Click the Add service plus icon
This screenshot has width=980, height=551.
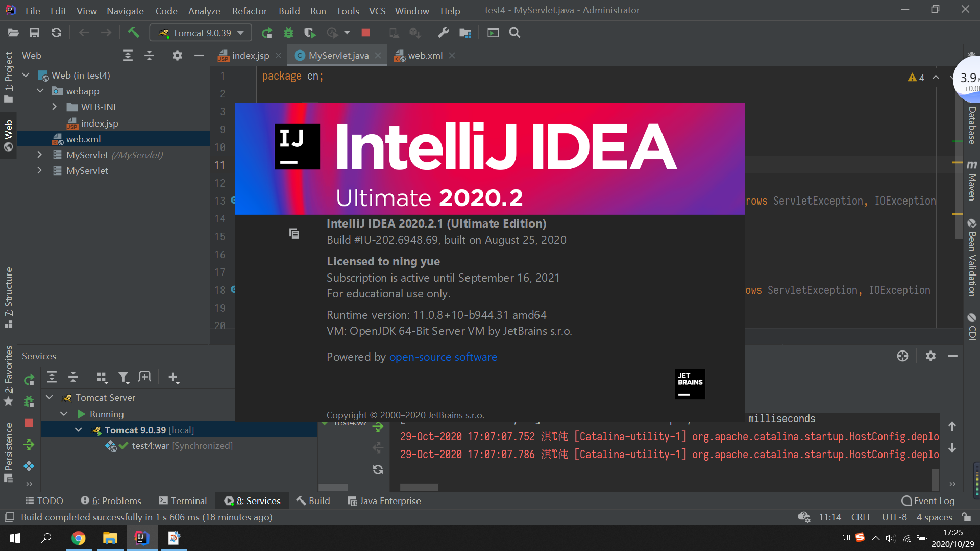pos(173,378)
